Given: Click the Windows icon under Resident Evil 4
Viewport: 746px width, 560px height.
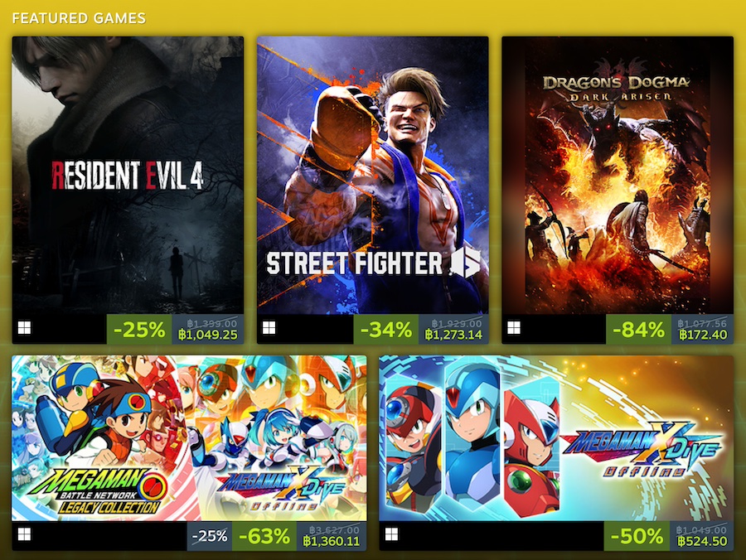Looking at the screenshot, I should pos(24,327).
